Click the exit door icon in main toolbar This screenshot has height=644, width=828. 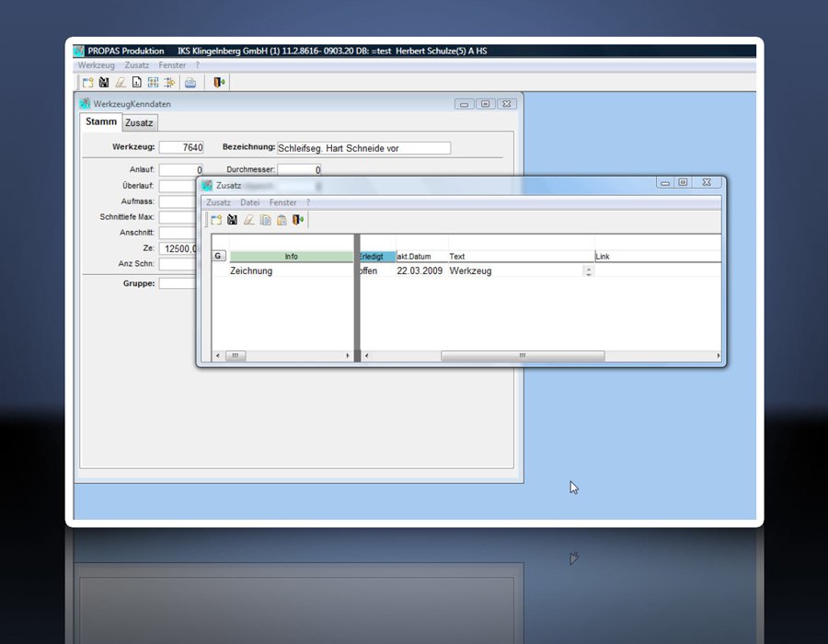pyautogui.click(x=219, y=83)
